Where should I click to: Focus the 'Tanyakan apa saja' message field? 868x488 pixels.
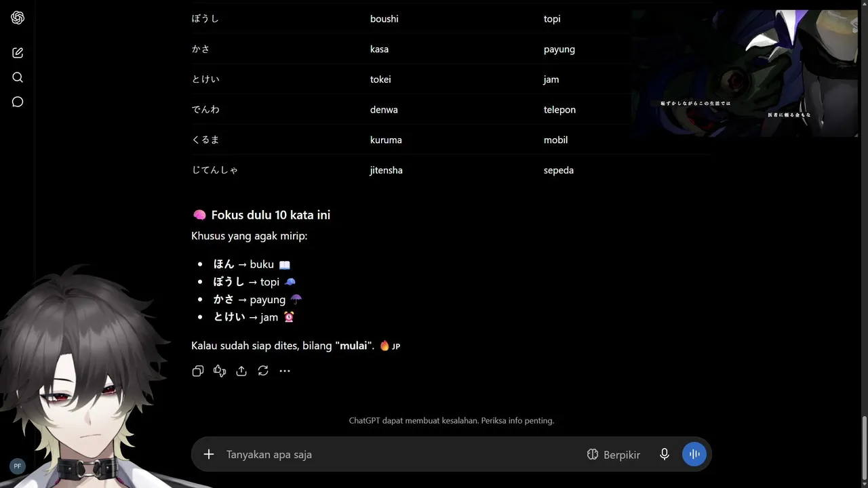tap(400, 454)
